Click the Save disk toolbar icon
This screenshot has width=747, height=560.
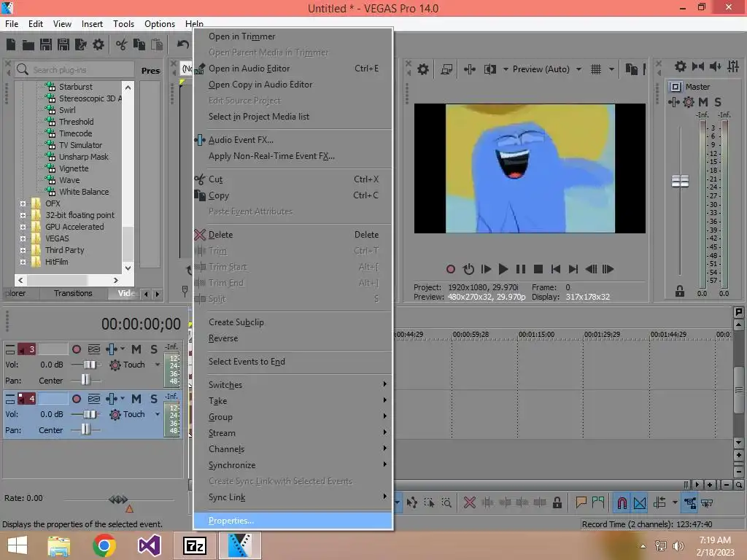click(x=46, y=44)
